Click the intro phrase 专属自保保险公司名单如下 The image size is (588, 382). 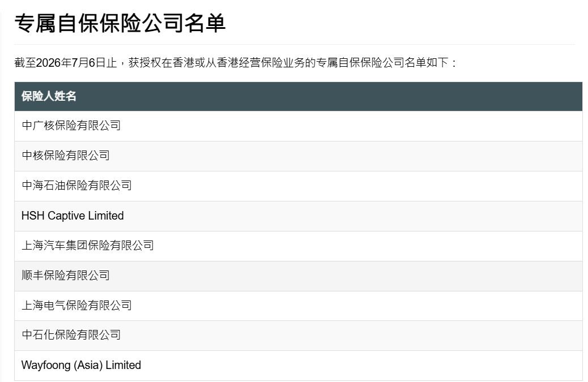pos(382,63)
